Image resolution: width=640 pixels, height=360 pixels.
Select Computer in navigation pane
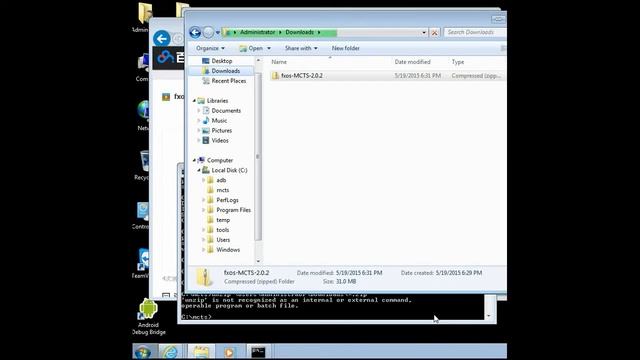220,160
